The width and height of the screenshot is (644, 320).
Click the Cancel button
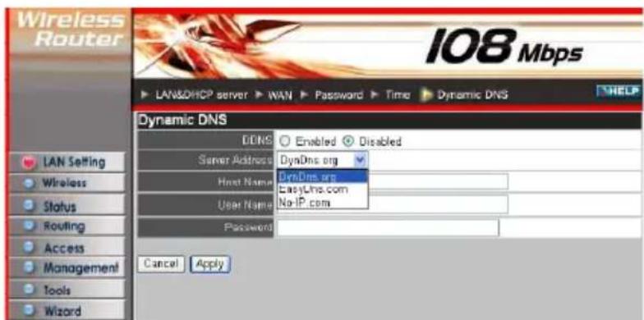[161, 264]
